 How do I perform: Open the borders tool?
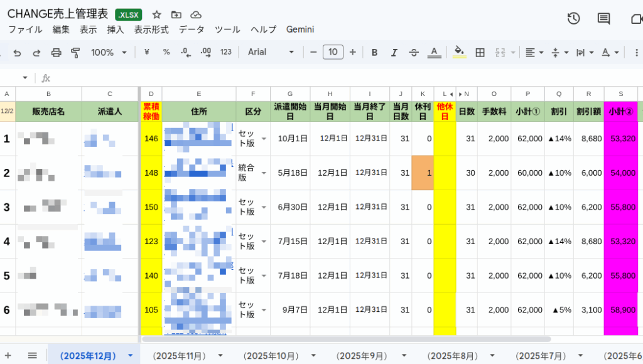click(x=480, y=52)
